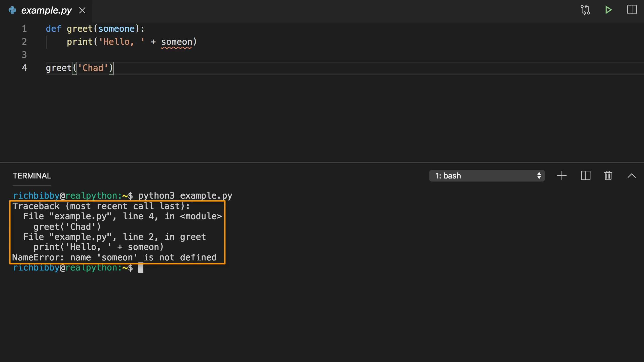Split the editor with top-right icon
This screenshot has height=362, width=644.
click(x=632, y=10)
